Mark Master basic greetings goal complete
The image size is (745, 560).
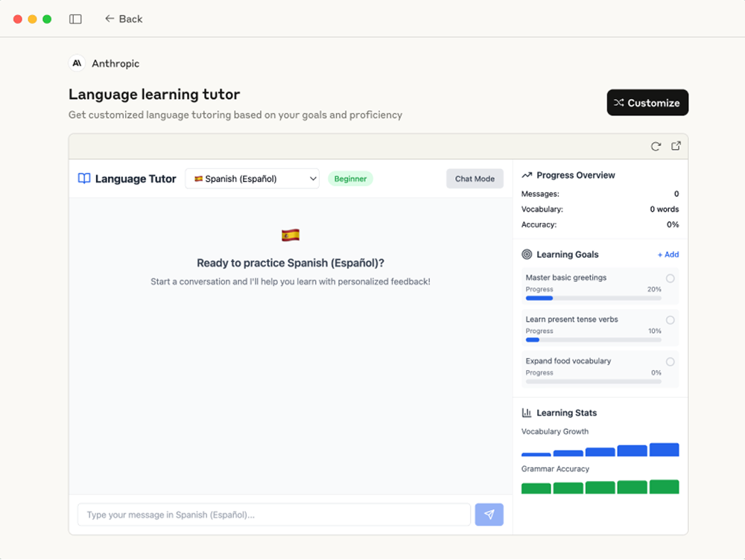pyautogui.click(x=670, y=279)
